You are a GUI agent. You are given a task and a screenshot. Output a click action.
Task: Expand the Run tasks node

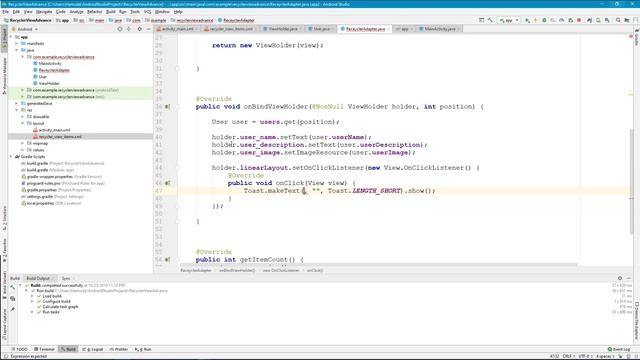click(32, 312)
